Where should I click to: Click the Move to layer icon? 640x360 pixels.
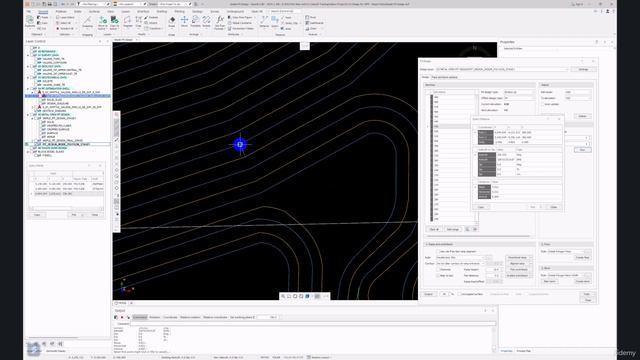(x=102, y=22)
